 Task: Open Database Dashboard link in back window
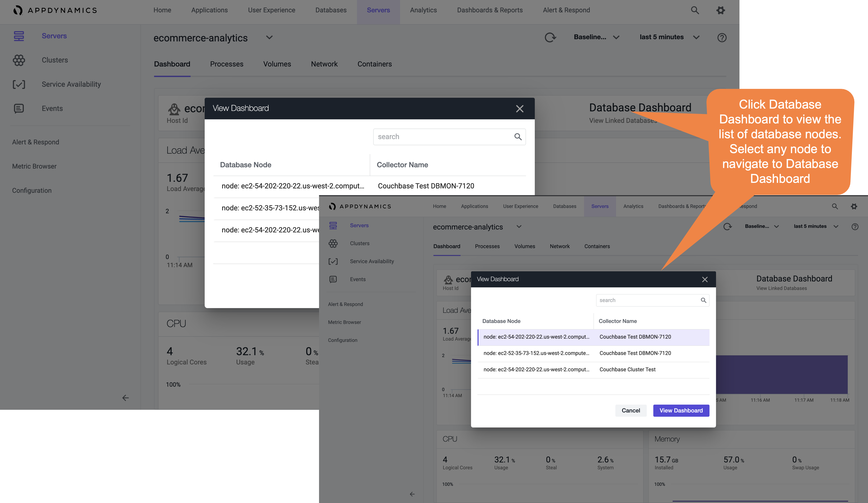[640, 108]
